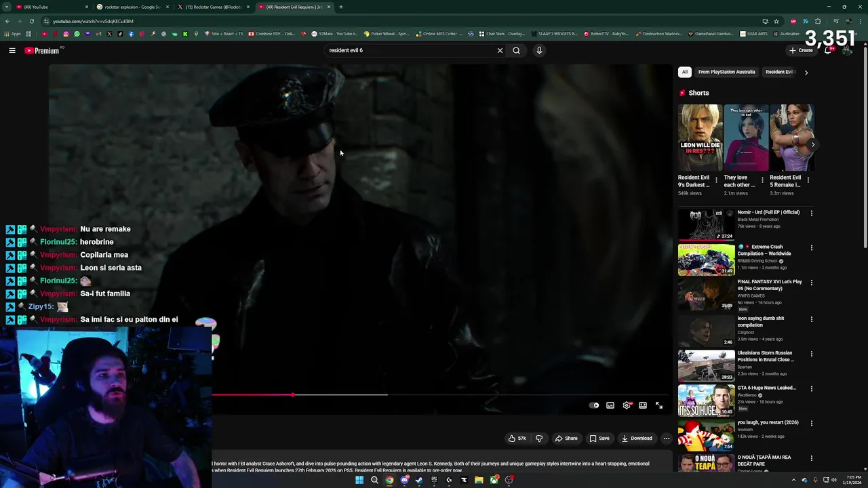Click the Download button
The image size is (868, 488).
click(637, 439)
